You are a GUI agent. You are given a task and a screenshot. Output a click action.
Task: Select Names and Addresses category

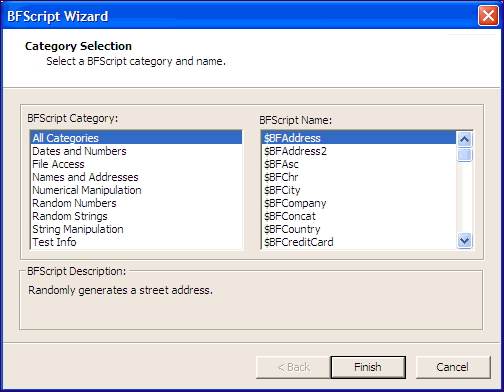point(136,177)
